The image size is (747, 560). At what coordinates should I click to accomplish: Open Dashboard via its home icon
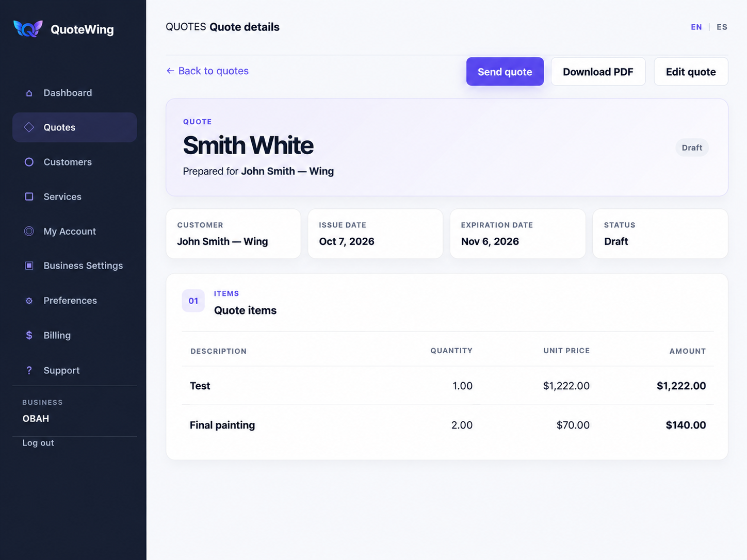pos(29,93)
